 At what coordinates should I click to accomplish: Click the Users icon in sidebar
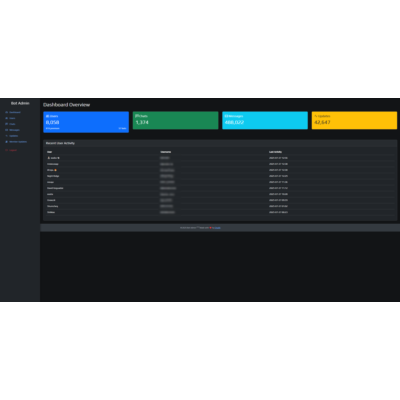pyautogui.click(x=7, y=118)
